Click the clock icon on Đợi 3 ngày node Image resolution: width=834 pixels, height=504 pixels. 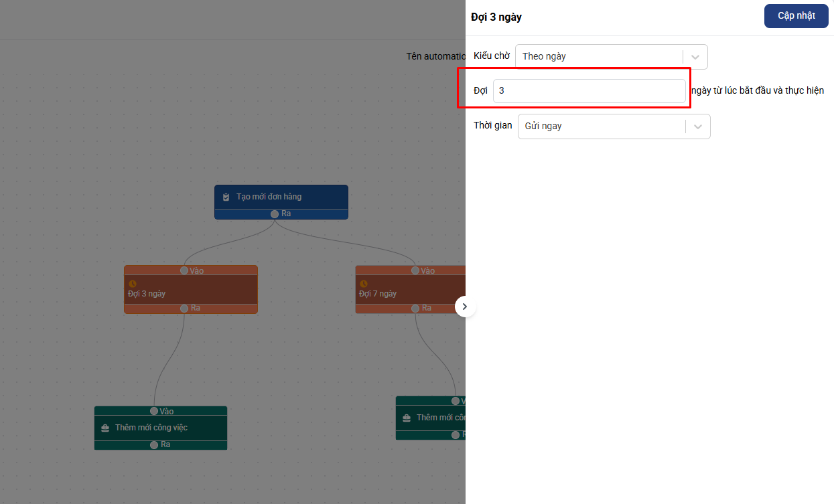pyautogui.click(x=132, y=284)
